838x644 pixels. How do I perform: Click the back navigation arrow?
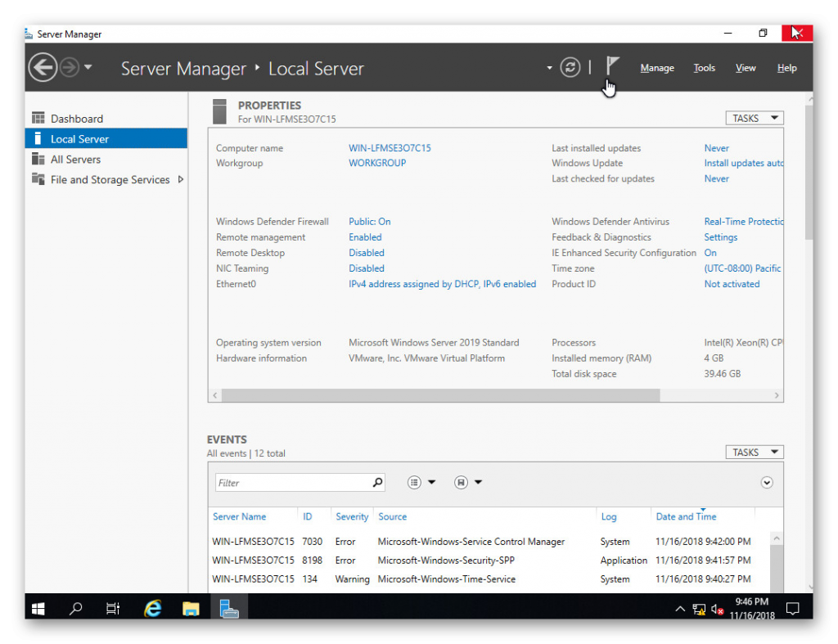(43, 67)
